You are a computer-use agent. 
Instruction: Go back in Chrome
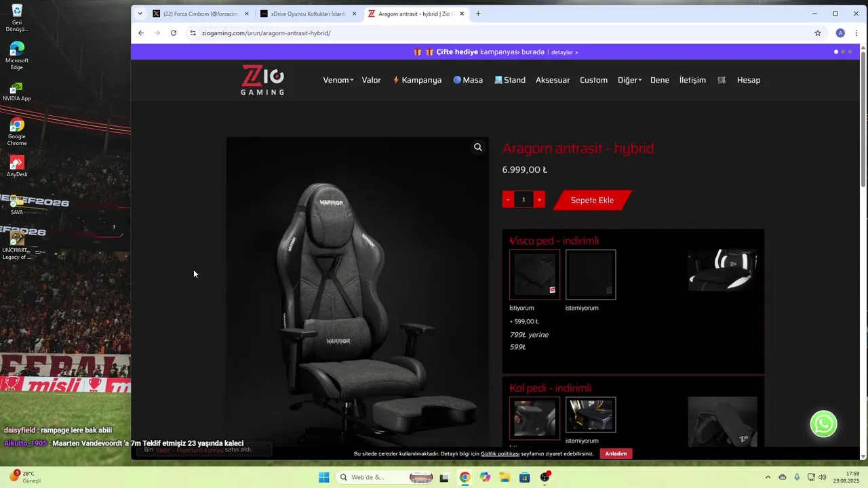pos(141,33)
